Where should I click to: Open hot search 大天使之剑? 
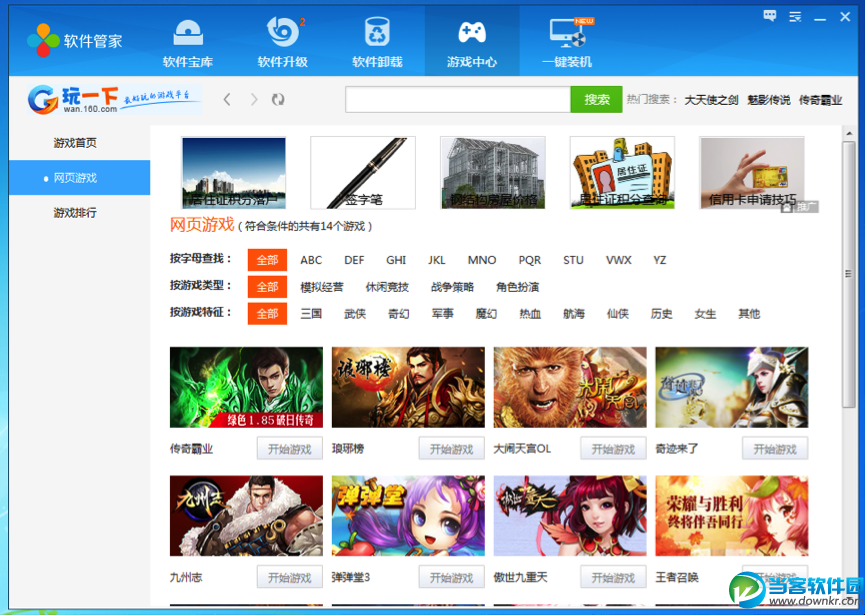click(x=711, y=100)
